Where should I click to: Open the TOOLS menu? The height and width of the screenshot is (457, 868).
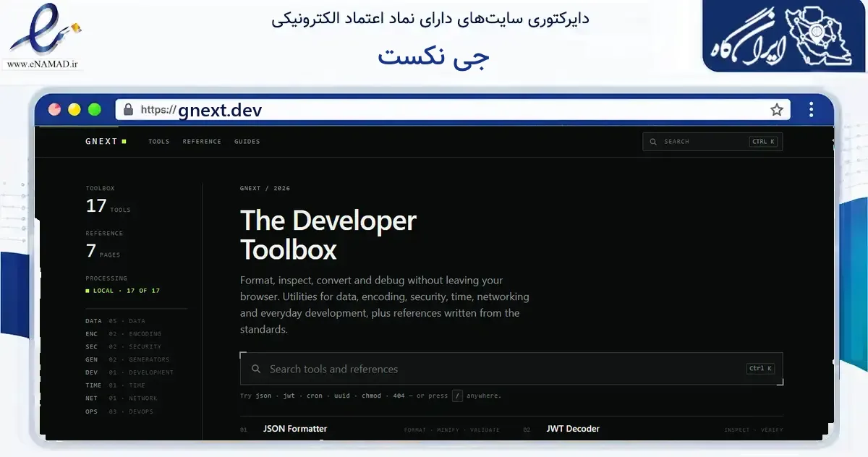[159, 142]
